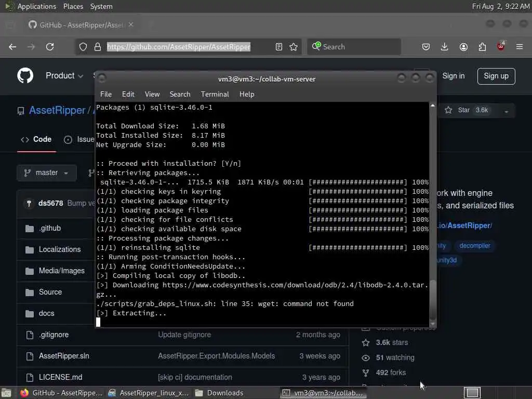Switch to Downloads taskbar window
Screen dimensions: 532x399
tap(219, 393)
